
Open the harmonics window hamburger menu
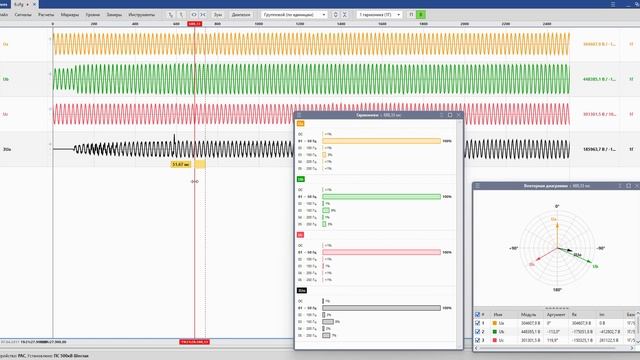click(299, 115)
